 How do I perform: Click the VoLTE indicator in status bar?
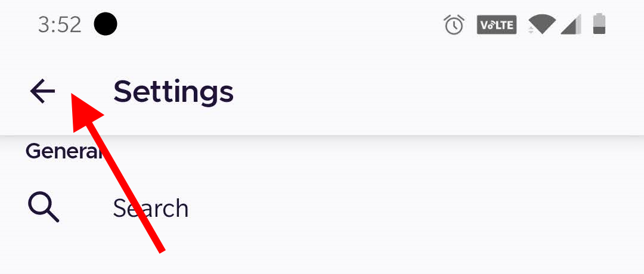tap(496, 25)
